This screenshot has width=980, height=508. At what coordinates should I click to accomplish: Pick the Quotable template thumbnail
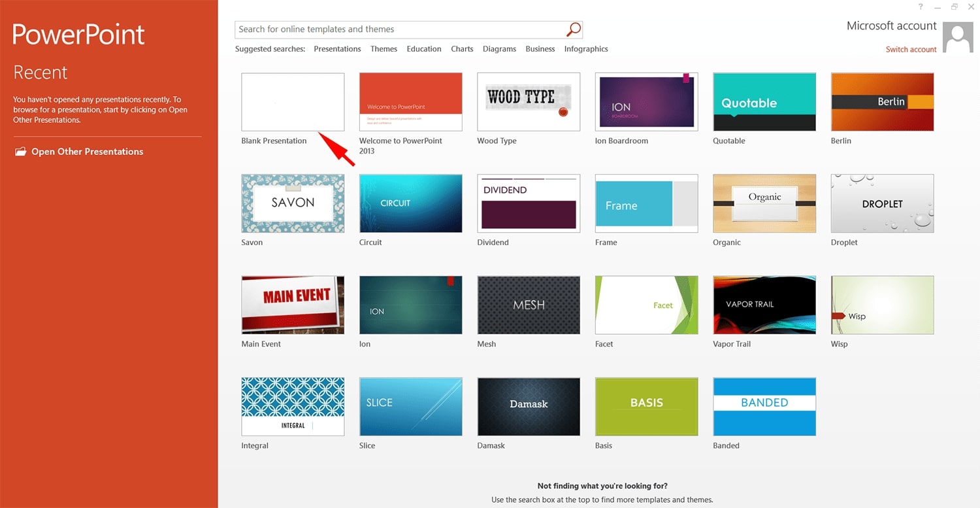pos(764,102)
